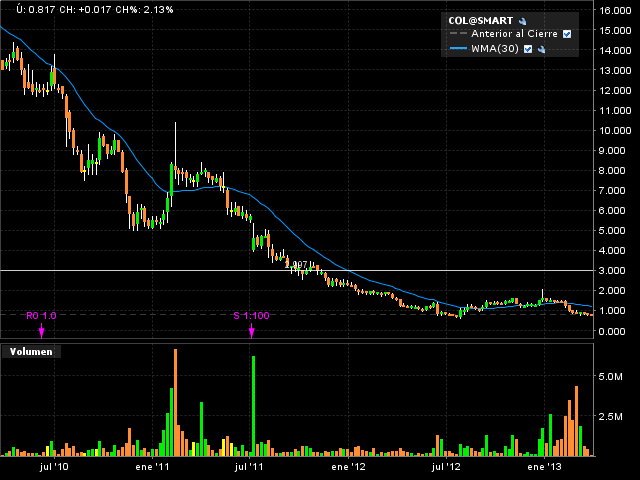640x480 pixels.
Task: Click 6.000 on the price axis
Action: 612,211
